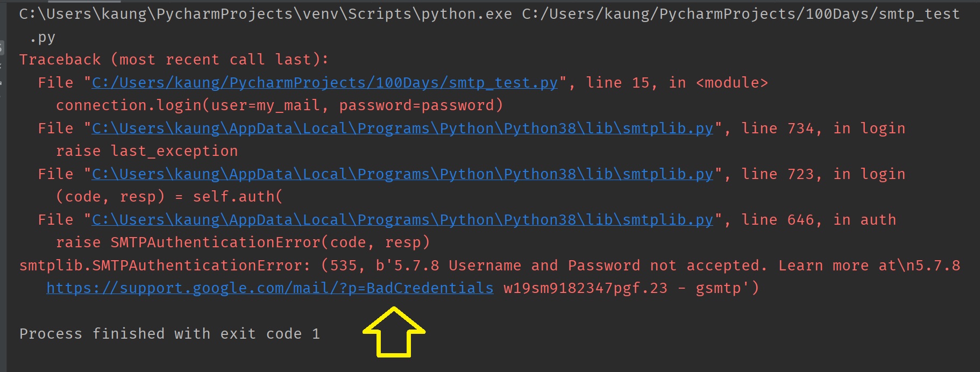Click the 'Traceback (most recent call last):' line
The width and height of the screenshot is (980, 372).
tap(173, 60)
